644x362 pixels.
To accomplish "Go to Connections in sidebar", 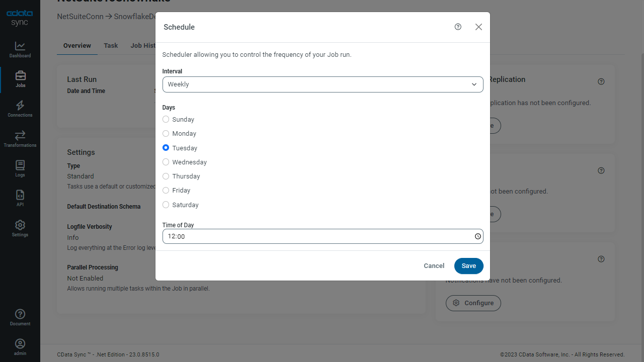I will [x=20, y=109].
